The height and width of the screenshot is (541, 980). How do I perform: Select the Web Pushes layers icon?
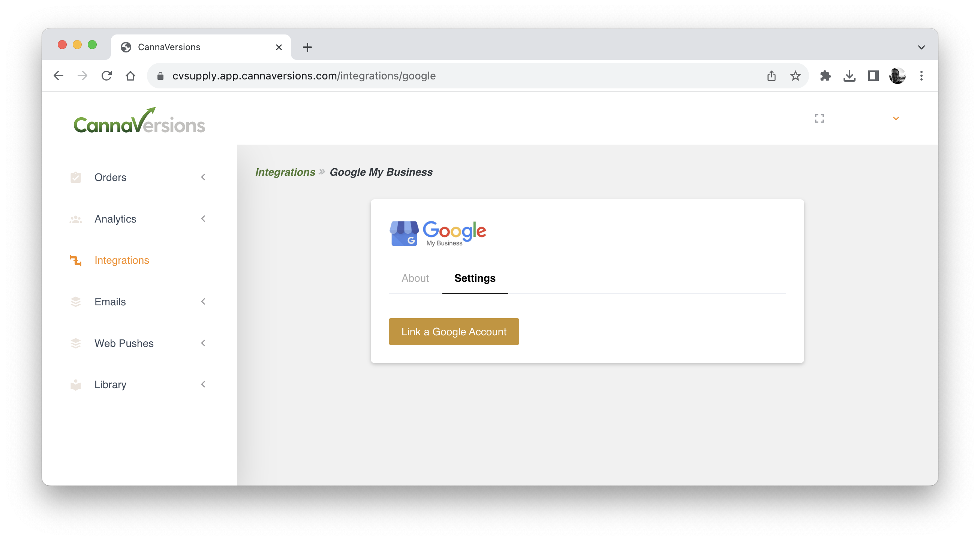click(76, 343)
